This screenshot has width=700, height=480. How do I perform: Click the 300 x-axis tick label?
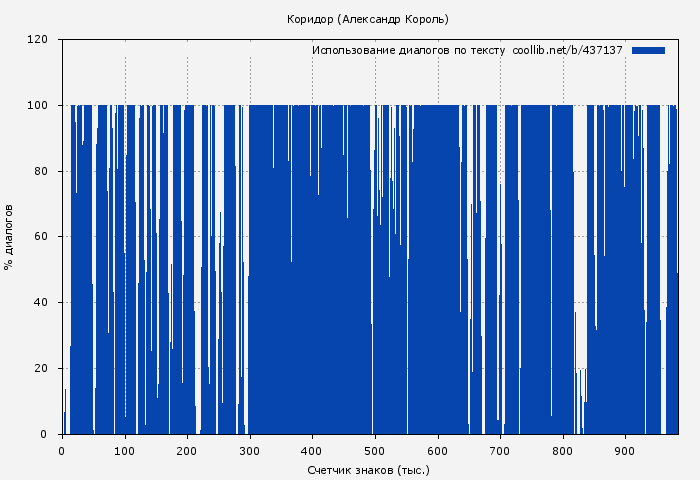(250, 450)
